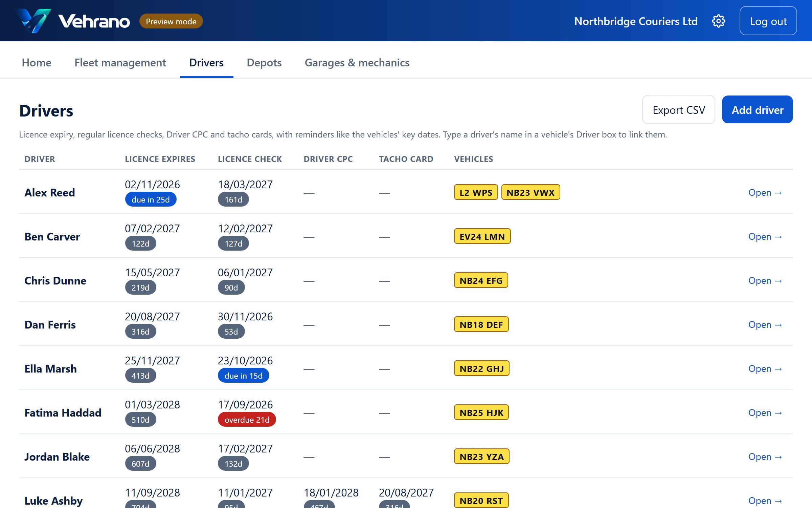Open the Depots tab
Viewport: 812px width, 508px height.
264,63
